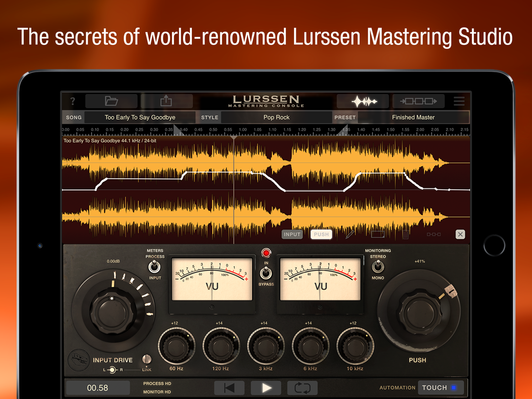The width and height of the screenshot is (532, 399).
Task: Adjust the L-R balance slider
Action: [x=112, y=370]
